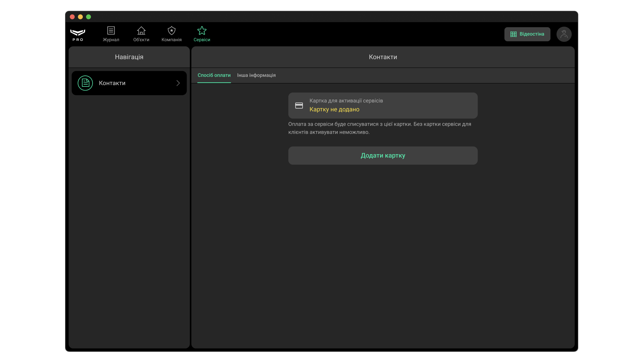Click the Картку не додано status text
The width and height of the screenshot is (644, 362).
334,110
